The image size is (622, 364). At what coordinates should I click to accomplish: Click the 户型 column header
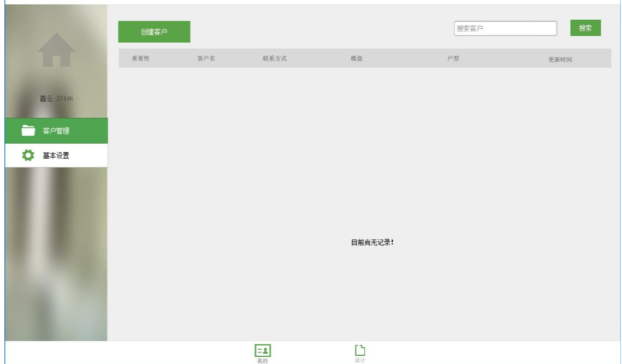453,58
